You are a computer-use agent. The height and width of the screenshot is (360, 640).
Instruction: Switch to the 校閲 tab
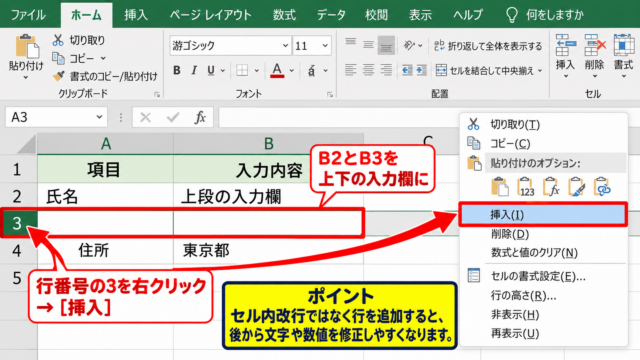click(x=376, y=15)
